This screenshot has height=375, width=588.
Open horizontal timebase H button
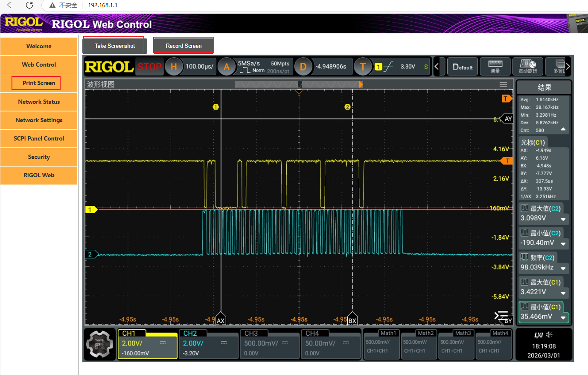tap(174, 67)
